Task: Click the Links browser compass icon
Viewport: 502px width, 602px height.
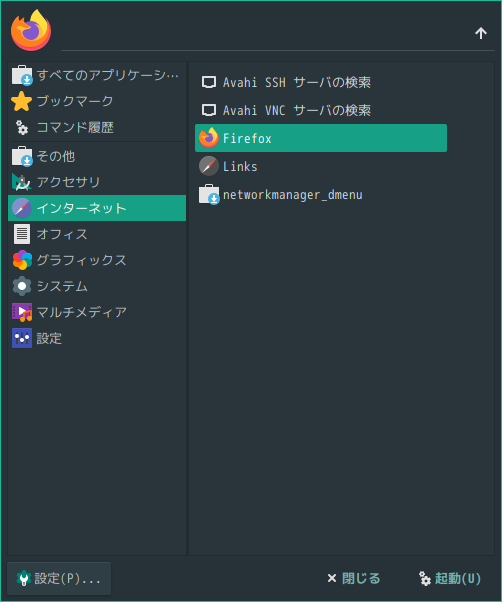Action: (x=209, y=166)
